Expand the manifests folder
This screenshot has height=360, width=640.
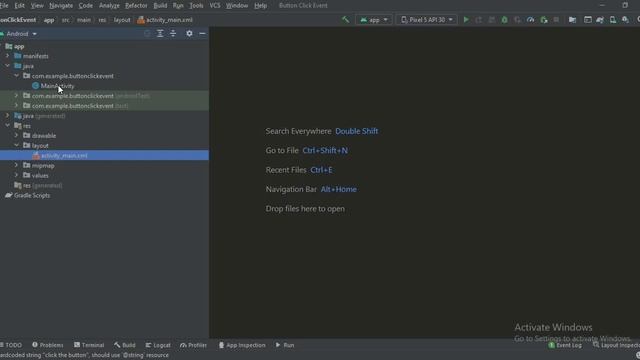pyautogui.click(x=7, y=56)
